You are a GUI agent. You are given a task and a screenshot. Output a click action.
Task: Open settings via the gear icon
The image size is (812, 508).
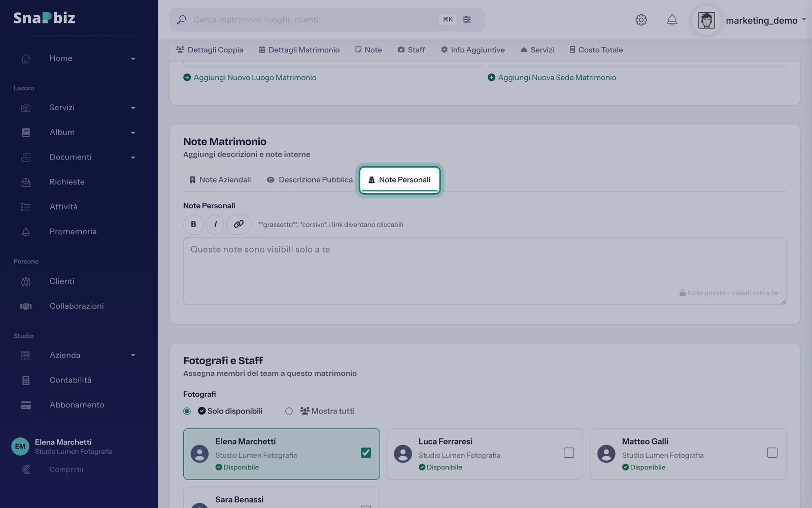[x=641, y=20]
